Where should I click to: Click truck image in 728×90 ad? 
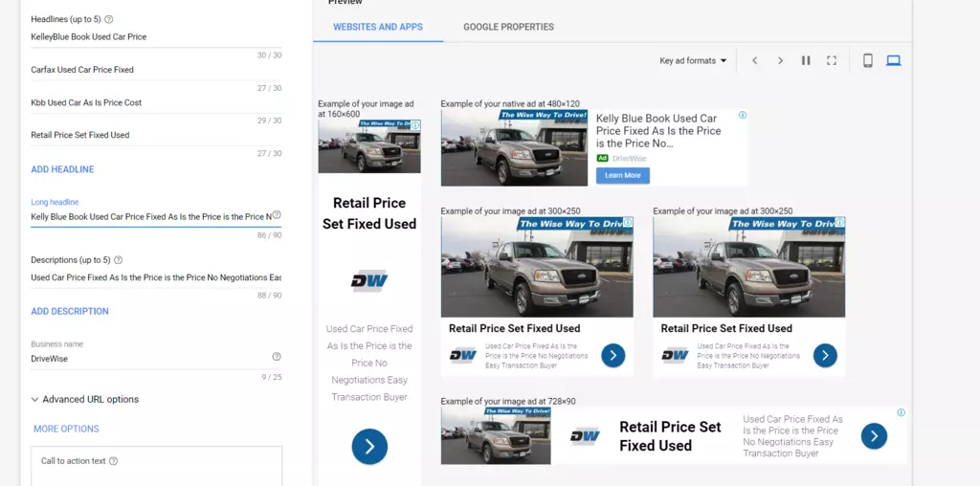tap(496, 436)
